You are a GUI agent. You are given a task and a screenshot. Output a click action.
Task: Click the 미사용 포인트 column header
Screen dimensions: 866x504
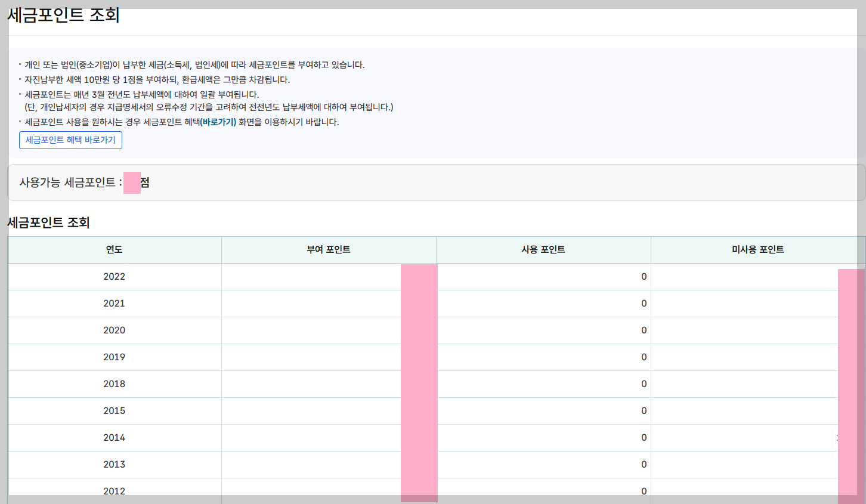[x=758, y=249]
